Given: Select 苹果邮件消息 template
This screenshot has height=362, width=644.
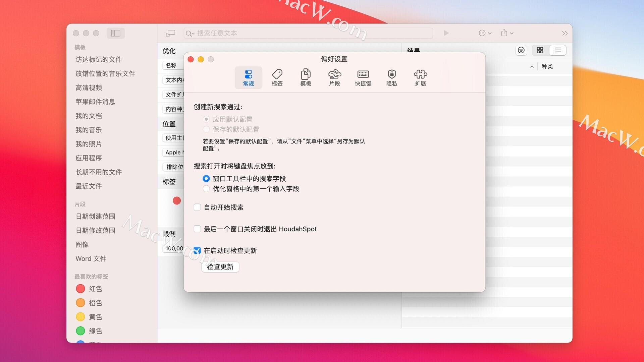Looking at the screenshot, I should pyautogui.click(x=95, y=102).
